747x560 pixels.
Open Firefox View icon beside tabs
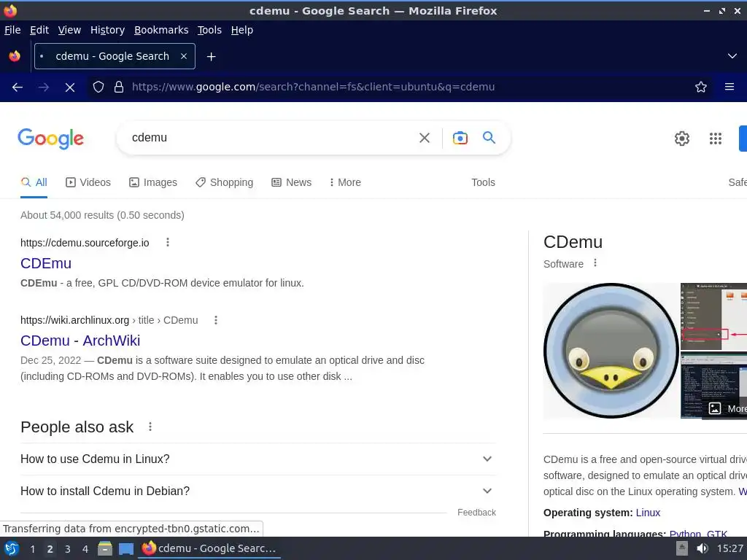tap(15, 56)
